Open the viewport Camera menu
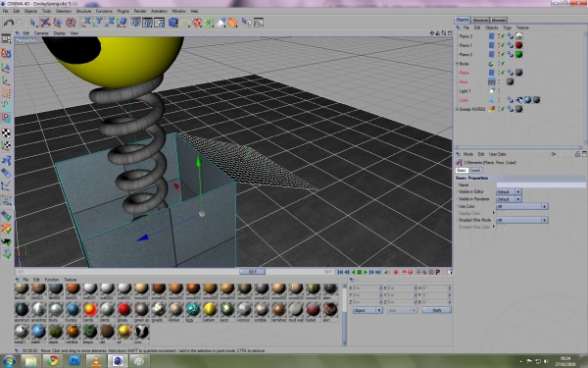This screenshot has height=368, width=588. 41,33
